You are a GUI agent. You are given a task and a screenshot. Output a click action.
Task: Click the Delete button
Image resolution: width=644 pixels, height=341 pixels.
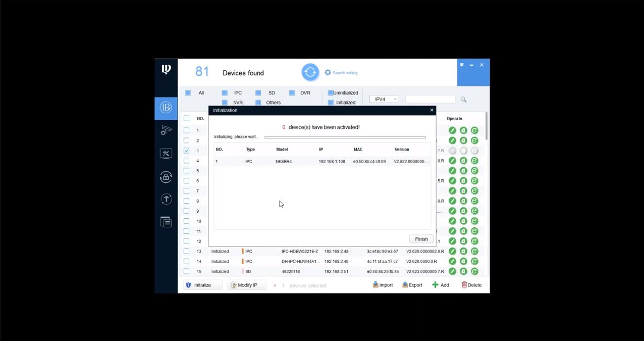471,285
